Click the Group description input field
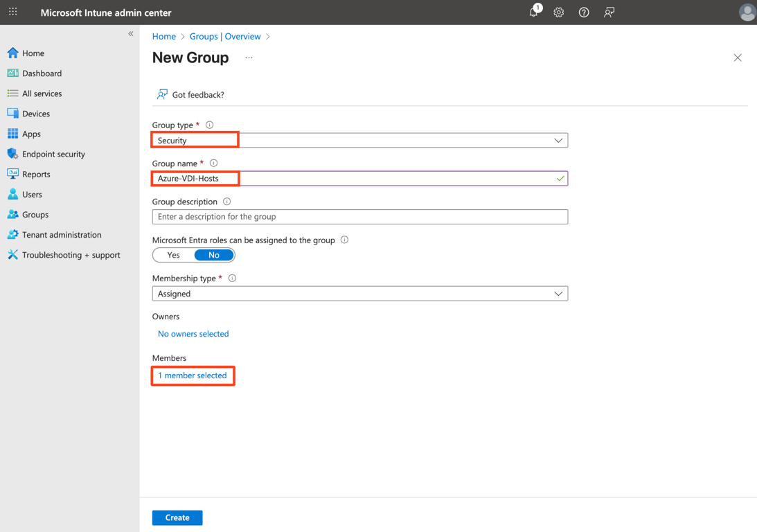Image resolution: width=757 pixels, height=532 pixels. point(359,217)
